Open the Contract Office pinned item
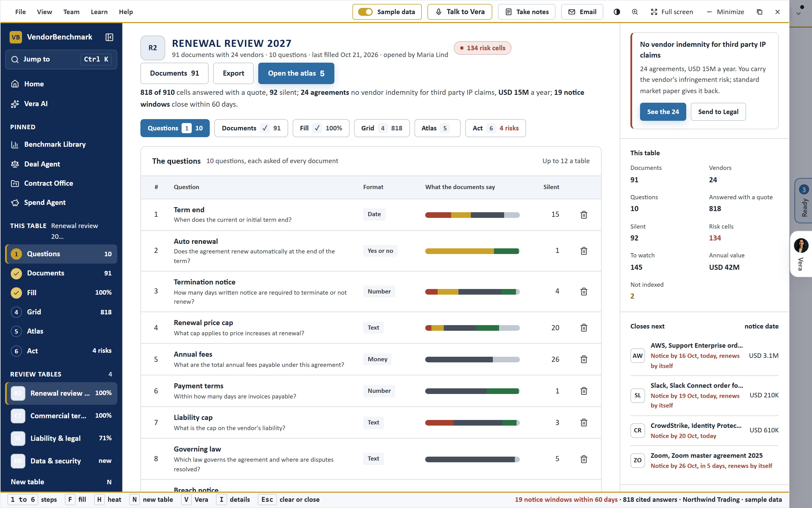This screenshot has height=508, width=812. pyautogui.click(x=61, y=183)
